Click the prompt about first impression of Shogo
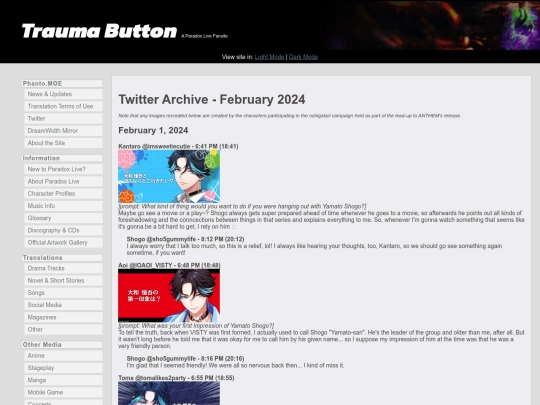This screenshot has height=405, width=540. pyautogui.click(x=196, y=326)
